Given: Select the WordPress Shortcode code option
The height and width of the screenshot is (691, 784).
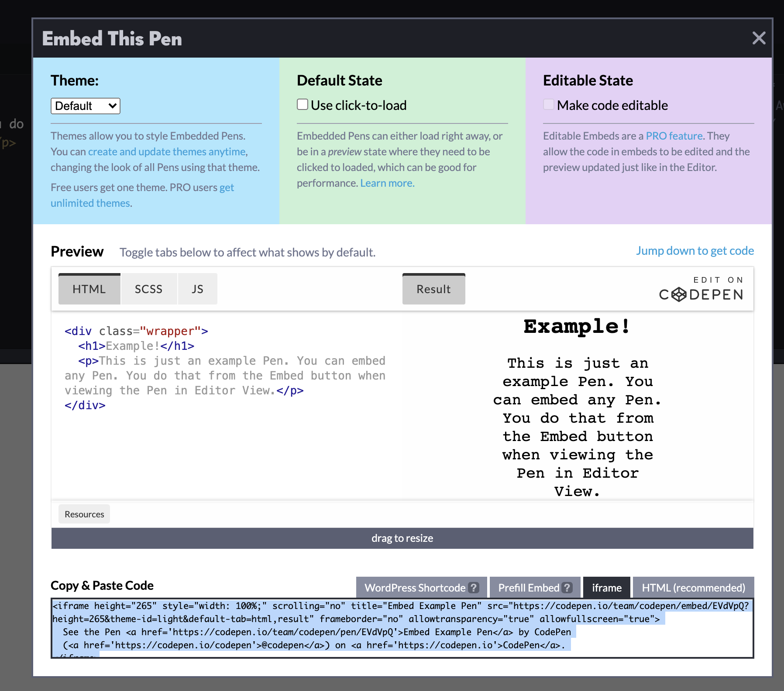Looking at the screenshot, I should pos(415,588).
